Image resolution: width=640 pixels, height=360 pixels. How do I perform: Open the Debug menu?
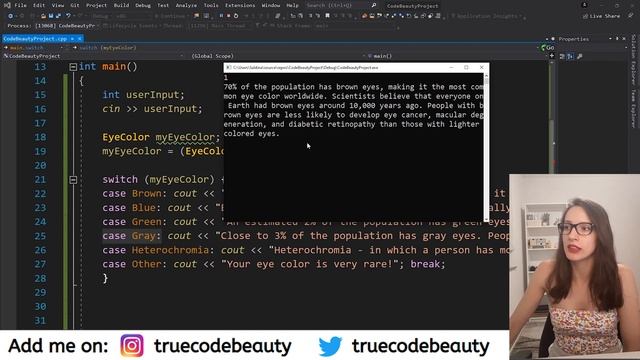pos(143,5)
